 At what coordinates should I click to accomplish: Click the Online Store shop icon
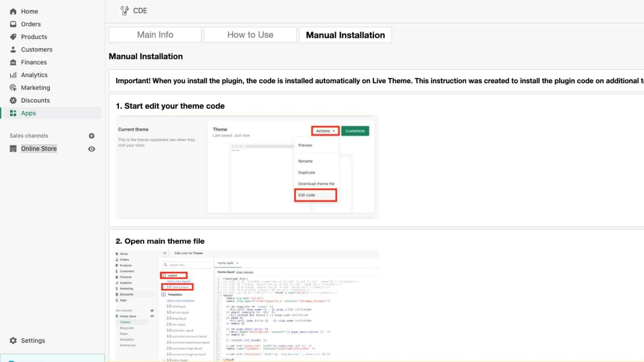(13, 149)
